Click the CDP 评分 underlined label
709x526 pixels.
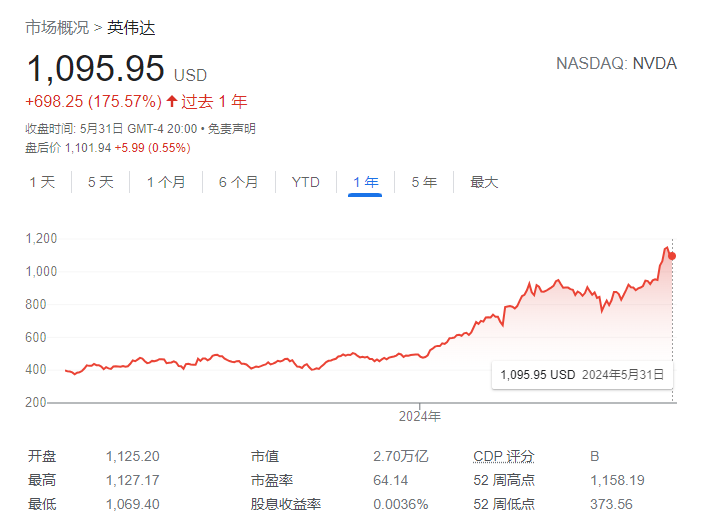pos(504,456)
